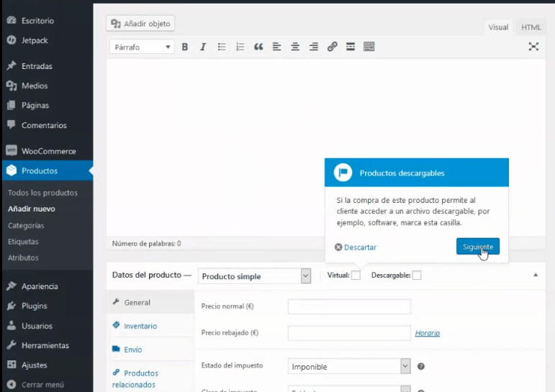The height and width of the screenshot is (392, 555).
Task: Click the Horario schedule link
Action: (427, 333)
